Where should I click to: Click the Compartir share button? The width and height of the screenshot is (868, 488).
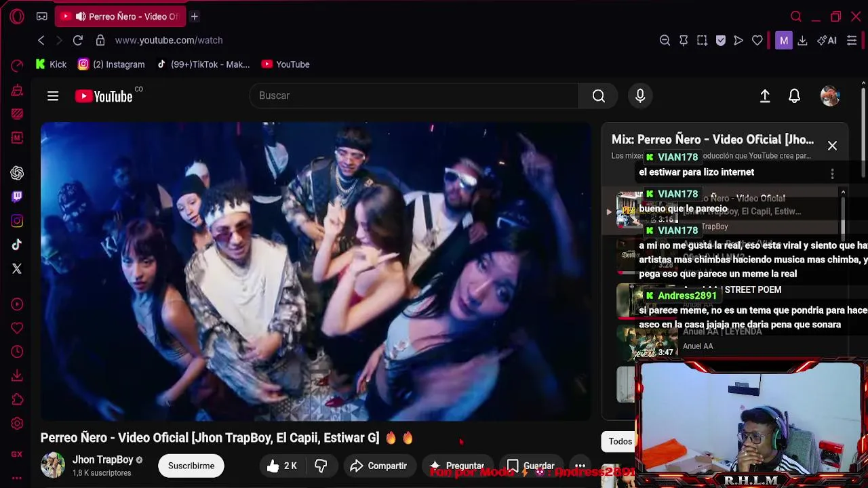[x=378, y=466]
